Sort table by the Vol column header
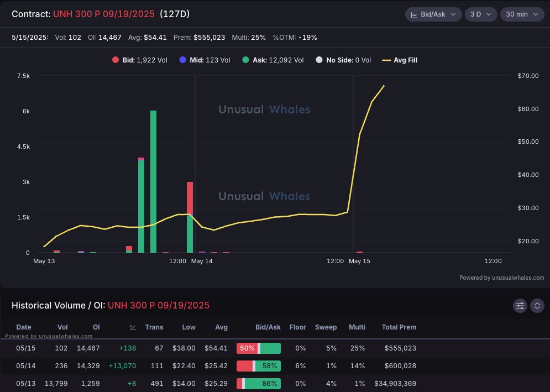This screenshot has height=392, width=550. point(62,327)
